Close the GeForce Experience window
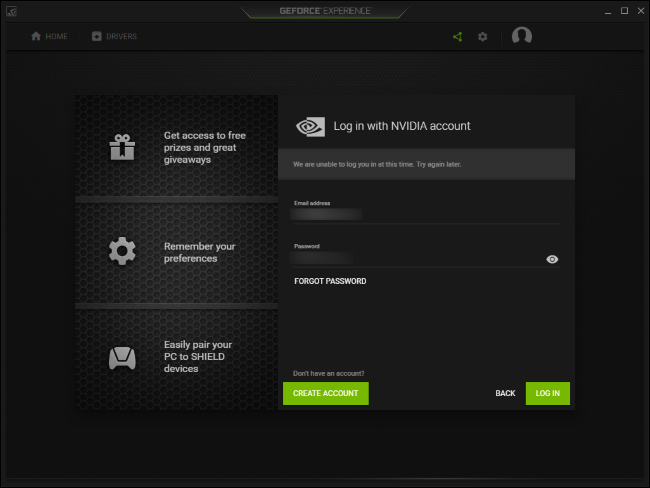Viewport: 650px width, 488px height. tap(640, 11)
